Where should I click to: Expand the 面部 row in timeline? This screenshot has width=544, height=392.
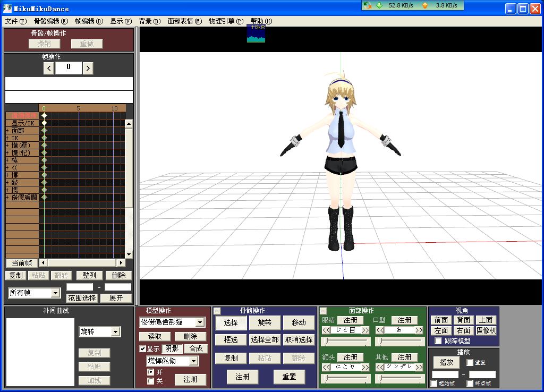coord(7,131)
